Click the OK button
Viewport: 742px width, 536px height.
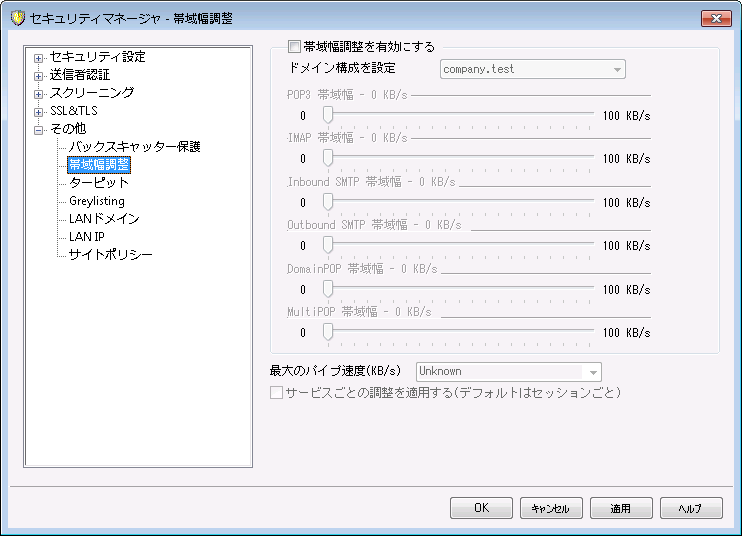[x=481, y=508]
